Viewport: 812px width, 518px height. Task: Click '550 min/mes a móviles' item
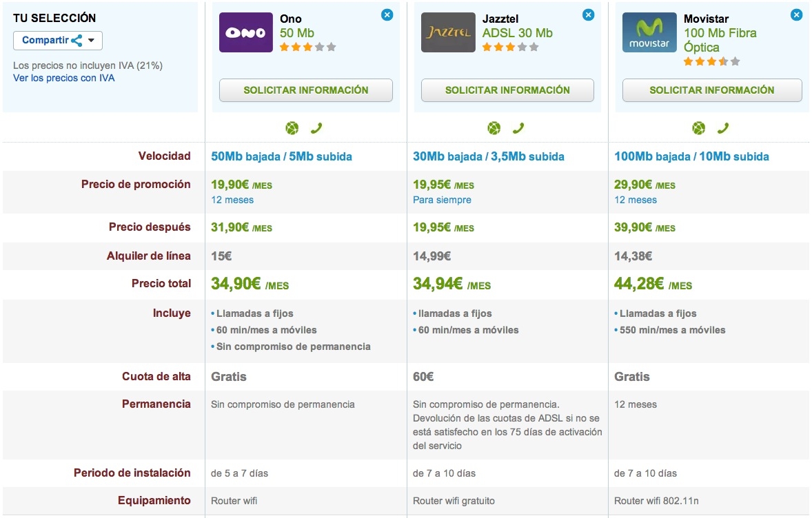tap(672, 330)
